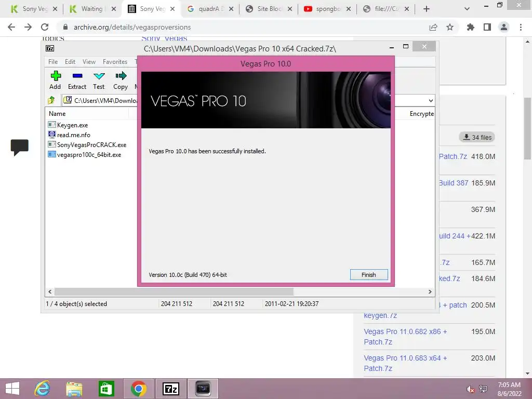Open the Windows Start button
The width and height of the screenshot is (532, 399).
tap(12, 389)
